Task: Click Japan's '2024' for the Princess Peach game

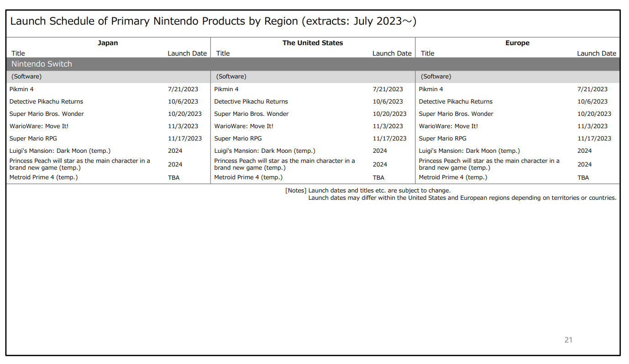Action: tap(175, 165)
